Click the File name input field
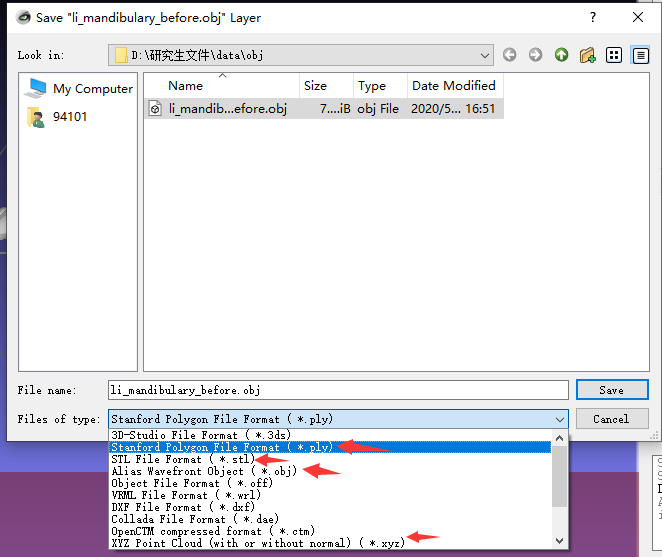 coord(338,390)
